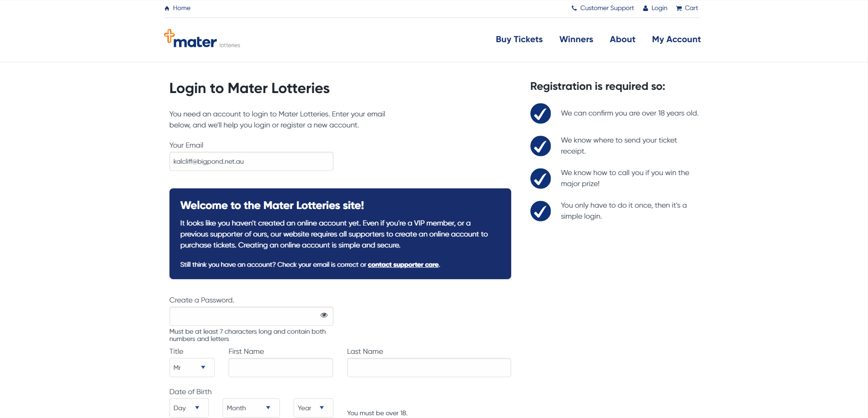This screenshot has height=418, width=868.
Task: Click the Home house icon
Action: (x=167, y=8)
